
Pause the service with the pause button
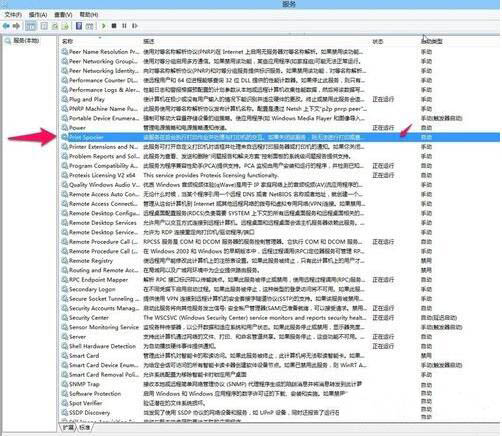point(124,26)
